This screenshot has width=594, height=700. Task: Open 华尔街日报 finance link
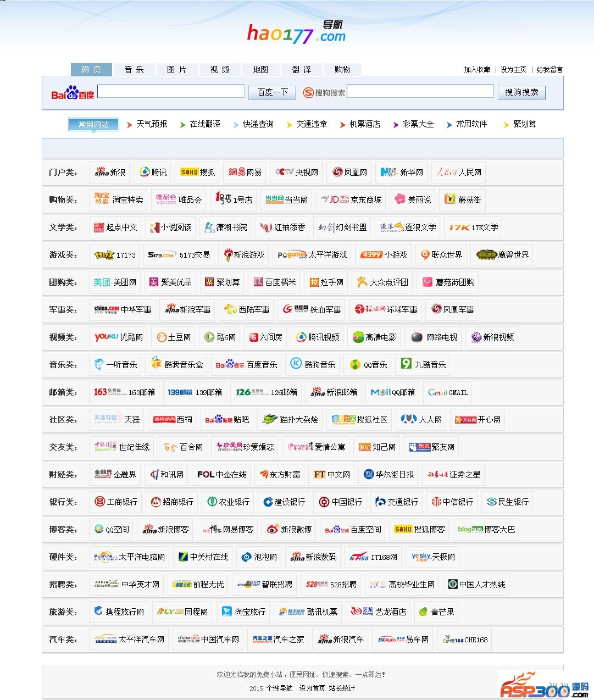[389, 474]
